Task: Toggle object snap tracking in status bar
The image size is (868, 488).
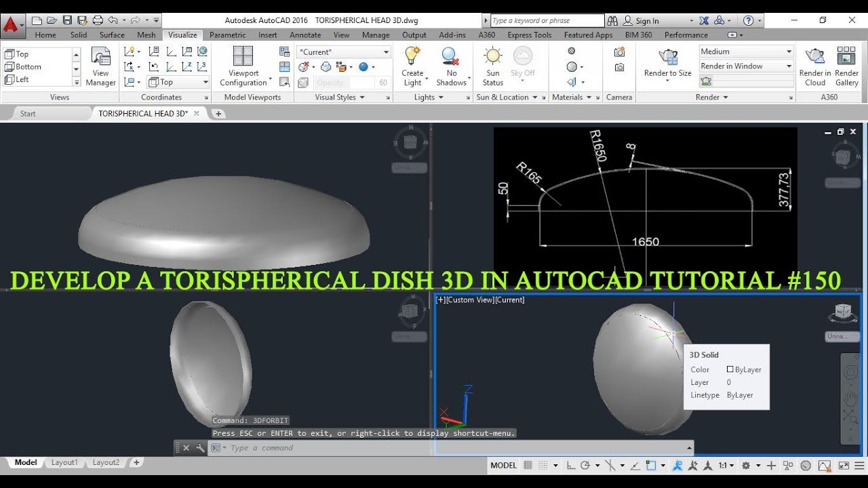Action: tap(635, 466)
